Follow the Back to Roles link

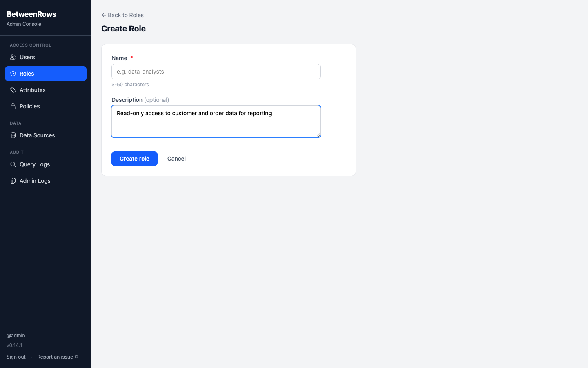pos(122,15)
